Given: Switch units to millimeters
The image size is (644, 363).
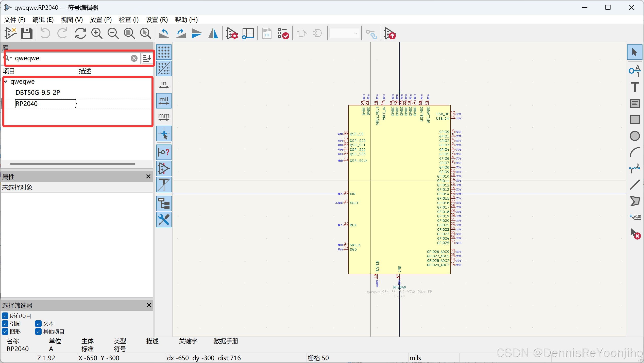Looking at the screenshot, I should tap(164, 117).
